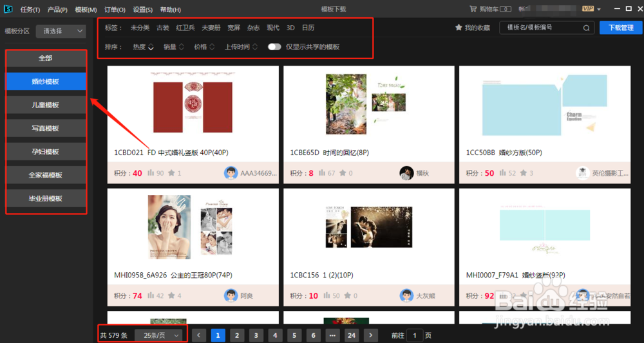Select the 全部 category
The height and width of the screenshot is (343, 644).
(x=46, y=59)
